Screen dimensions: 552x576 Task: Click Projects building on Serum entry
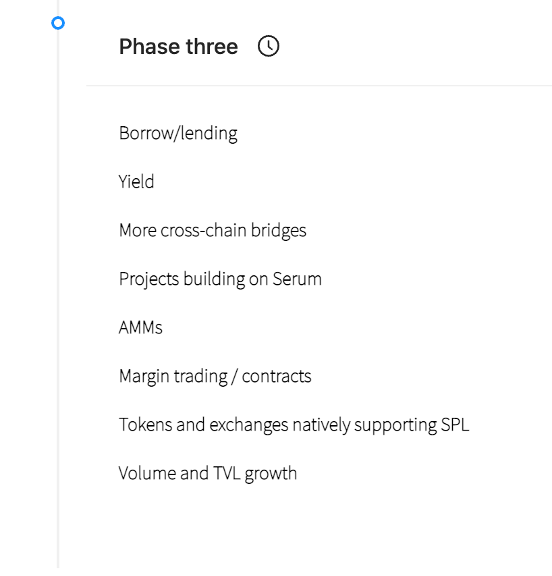220,279
